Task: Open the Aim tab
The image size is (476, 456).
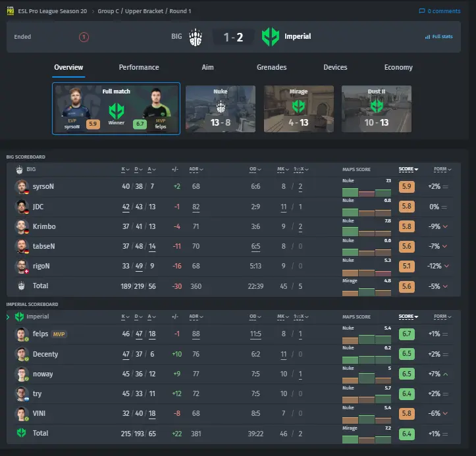Action: [x=207, y=67]
